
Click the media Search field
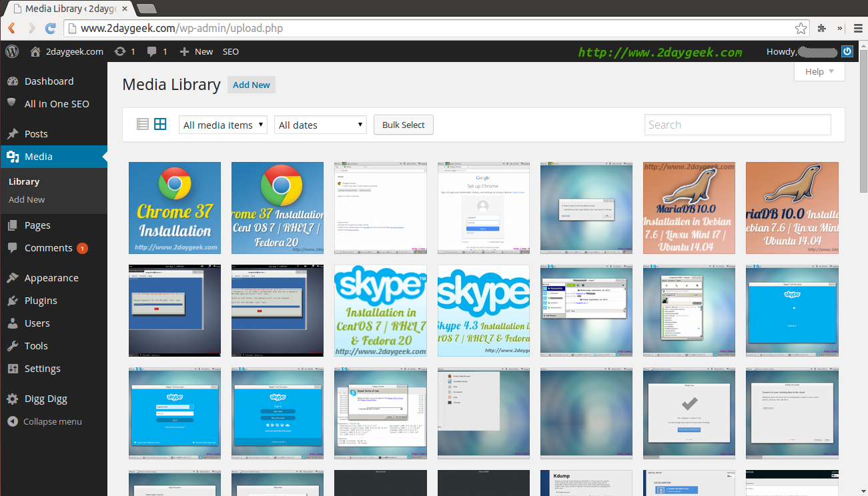click(737, 125)
